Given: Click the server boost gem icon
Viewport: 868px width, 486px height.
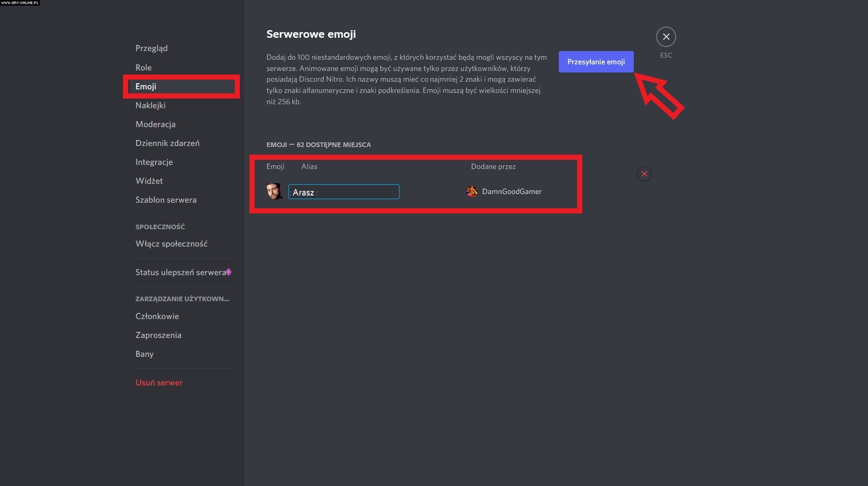Looking at the screenshot, I should pyautogui.click(x=229, y=272).
